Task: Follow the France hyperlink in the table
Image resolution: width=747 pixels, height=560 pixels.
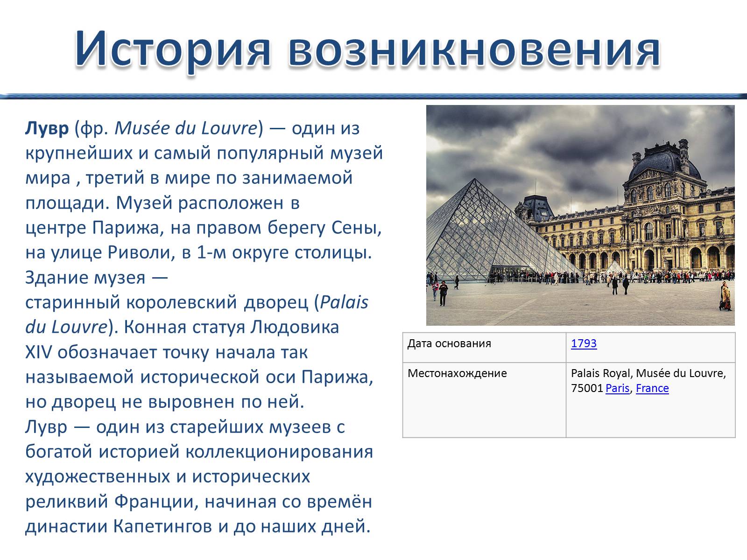Action: click(x=652, y=388)
